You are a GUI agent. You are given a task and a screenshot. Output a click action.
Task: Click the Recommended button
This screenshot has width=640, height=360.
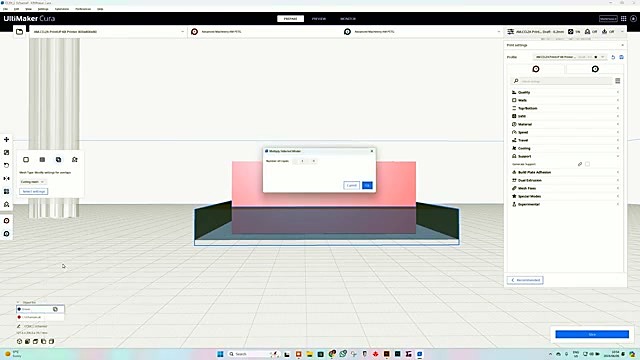[x=525, y=280]
